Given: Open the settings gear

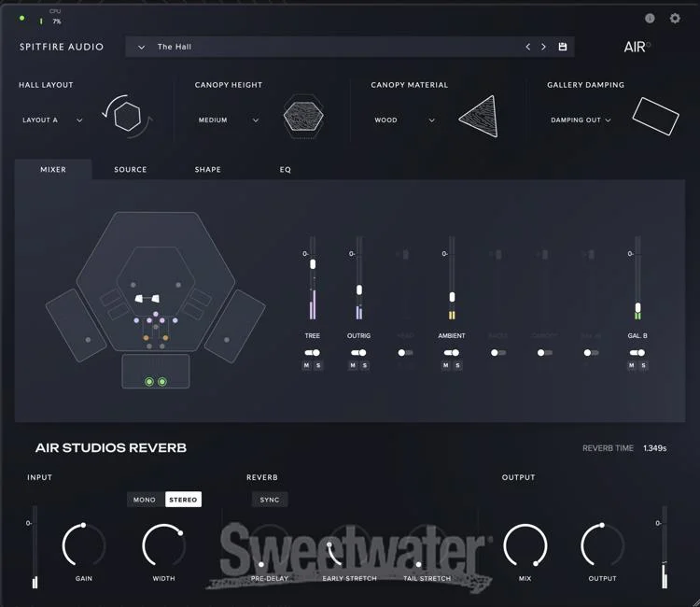Looking at the screenshot, I should pos(675,19).
